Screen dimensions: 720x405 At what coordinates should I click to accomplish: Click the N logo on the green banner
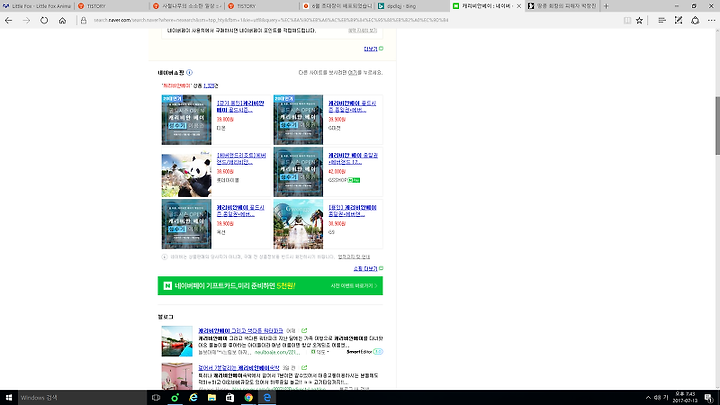[x=168, y=286]
